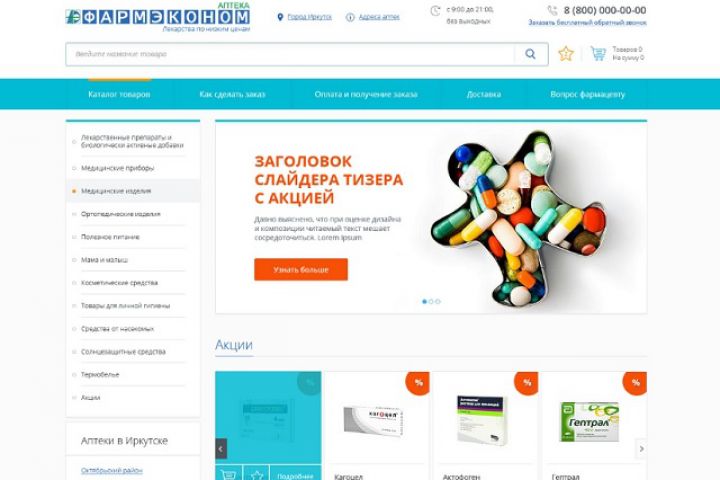Click discount percent badge on Гептрал
This screenshot has height=480, width=720.
635,383
